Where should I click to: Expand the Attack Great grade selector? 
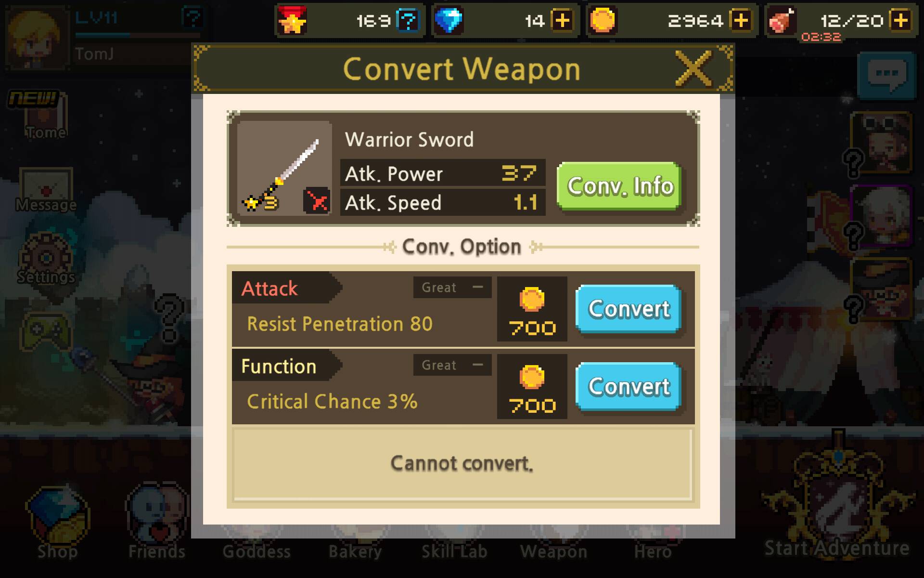tap(452, 288)
